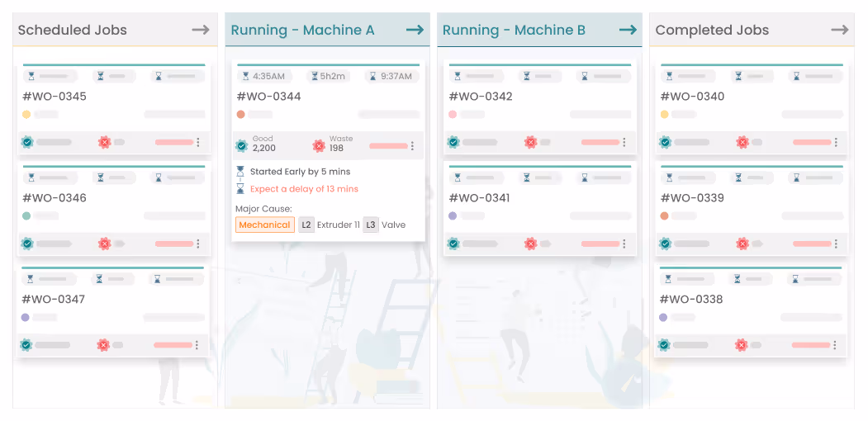Screen dimensions: 868x421
Task: Click the red waste badge icon on #WO-0339
Action: tap(742, 244)
